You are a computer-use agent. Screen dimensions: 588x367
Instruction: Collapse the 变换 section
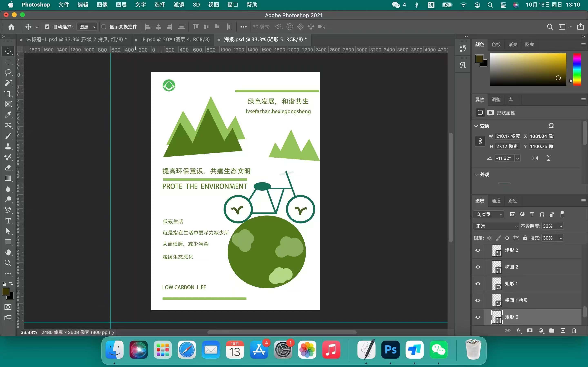476,126
